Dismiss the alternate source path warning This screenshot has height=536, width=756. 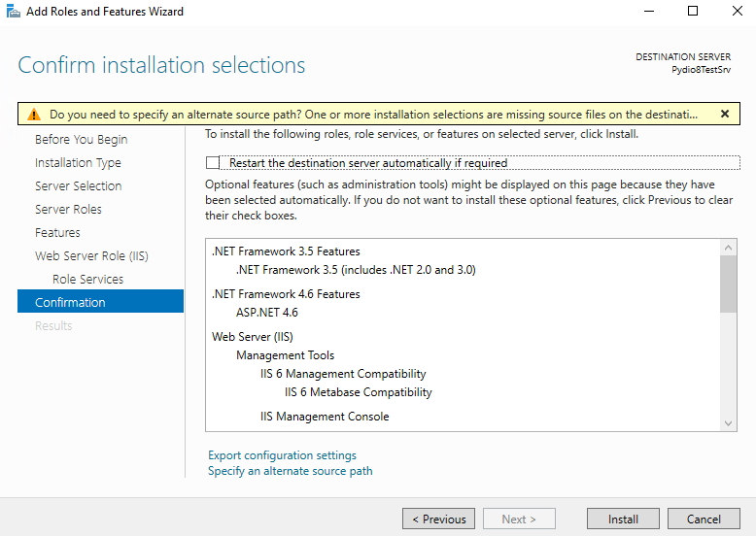[x=724, y=115]
